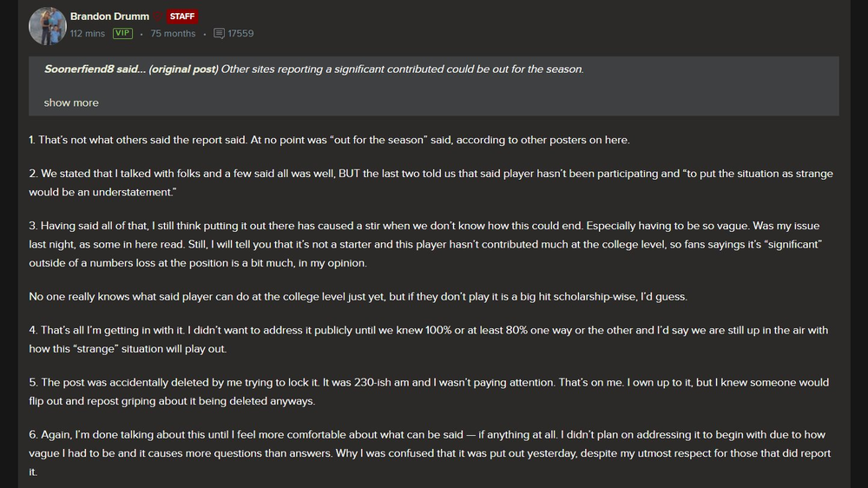Click the 112 mins timestamp
Viewport: 868px width, 488px height.
point(87,34)
